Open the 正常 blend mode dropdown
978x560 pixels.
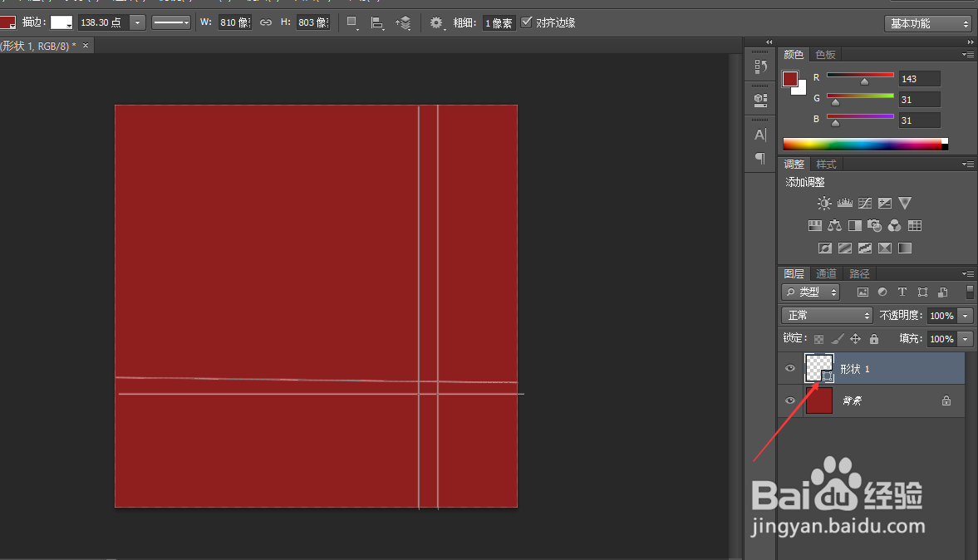click(x=827, y=316)
